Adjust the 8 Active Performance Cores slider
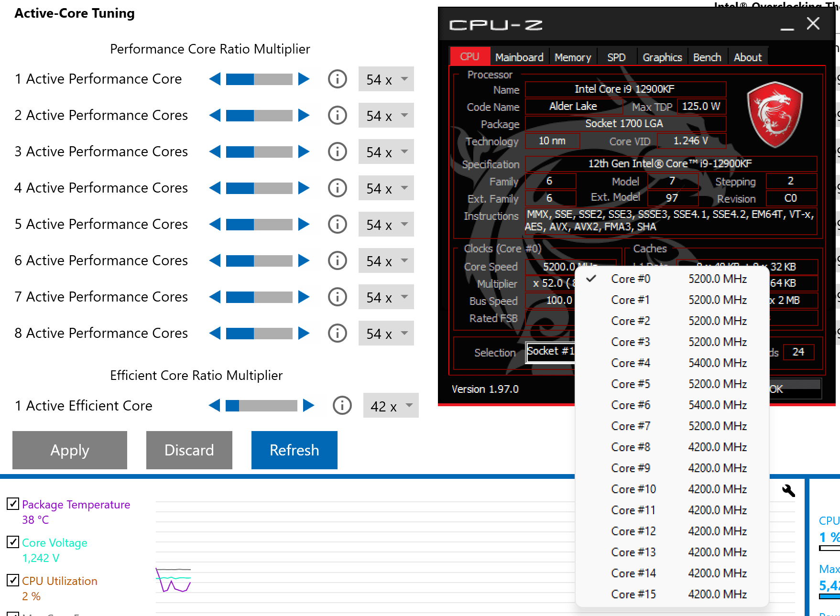 click(259, 333)
